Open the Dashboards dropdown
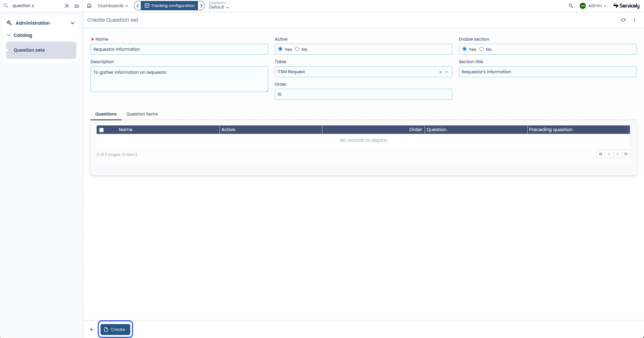644x338 pixels. point(113,6)
